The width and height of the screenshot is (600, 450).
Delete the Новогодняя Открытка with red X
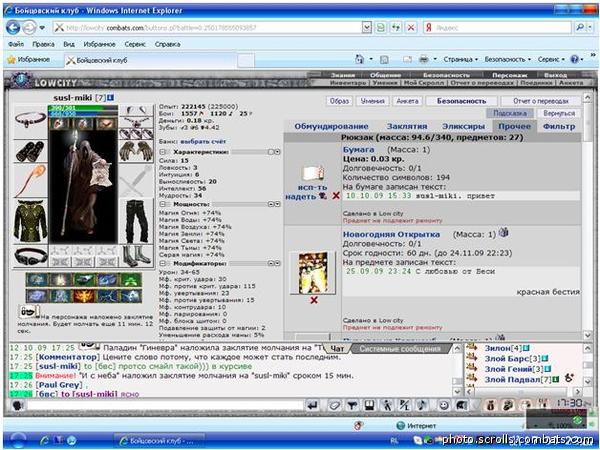[x=314, y=300]
